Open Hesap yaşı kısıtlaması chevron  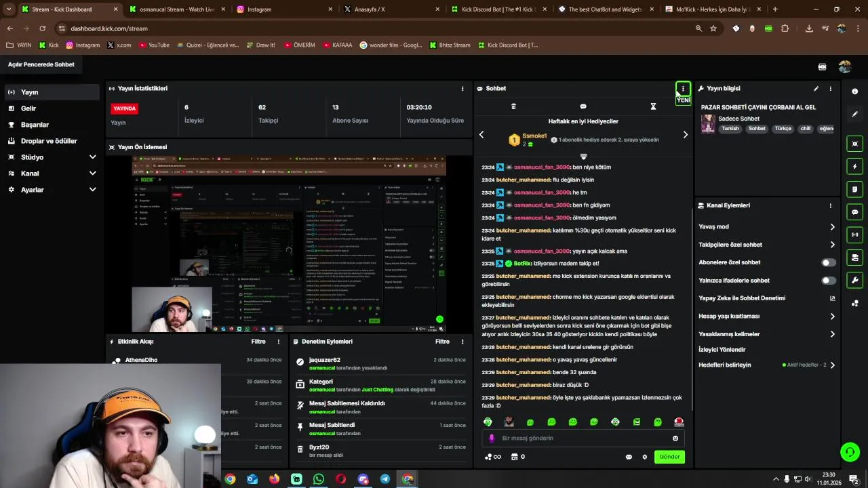pyautogui.click(x=832, y=317)
